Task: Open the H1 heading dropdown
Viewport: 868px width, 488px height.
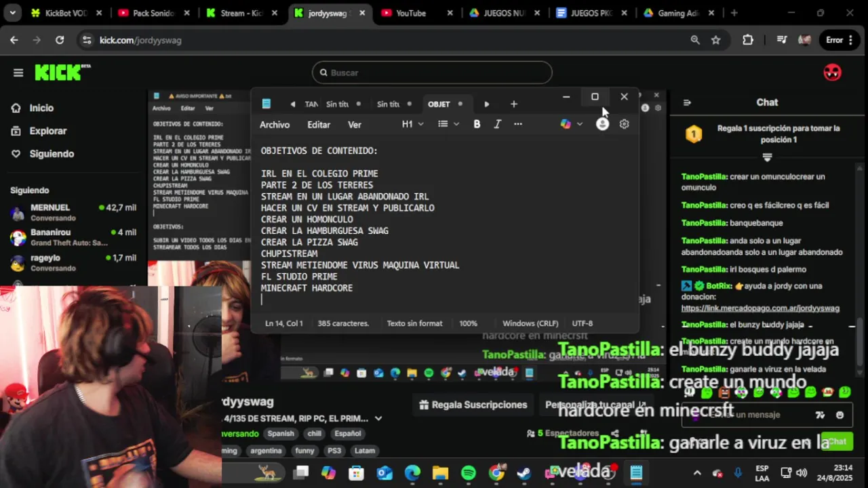Action: (x=412, y=124)
